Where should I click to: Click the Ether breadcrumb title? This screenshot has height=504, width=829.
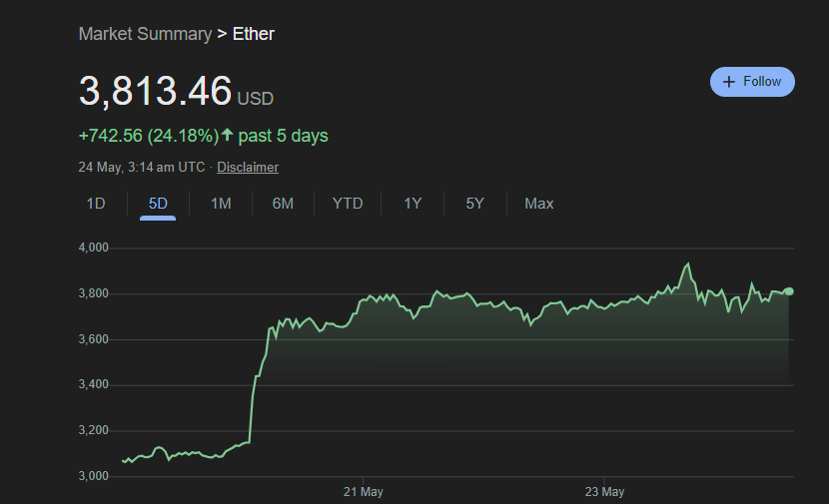[x=254, y=34]
